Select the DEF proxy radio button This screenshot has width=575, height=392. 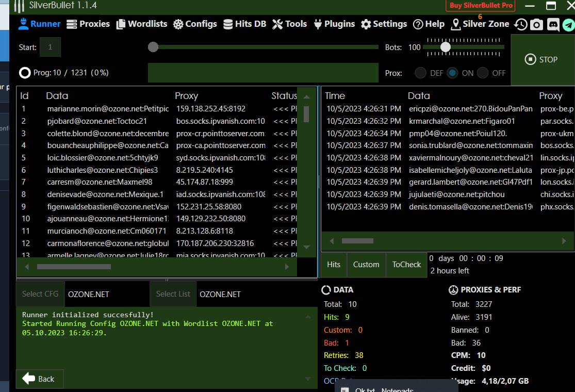(x=420, y=73)
